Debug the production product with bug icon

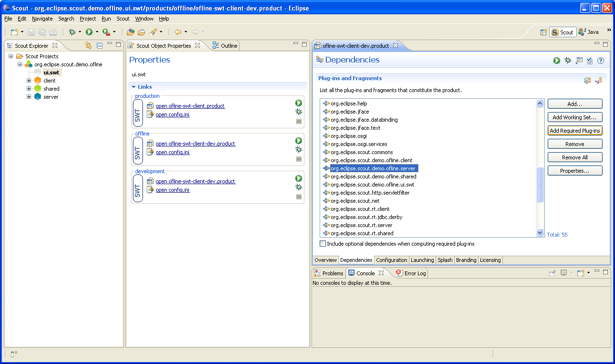299,112
